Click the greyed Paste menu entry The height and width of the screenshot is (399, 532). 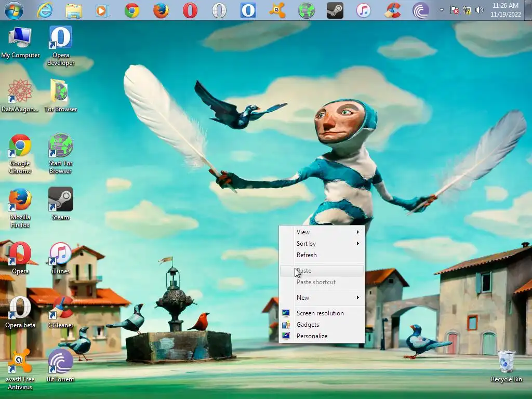click(x=321, y=271)
